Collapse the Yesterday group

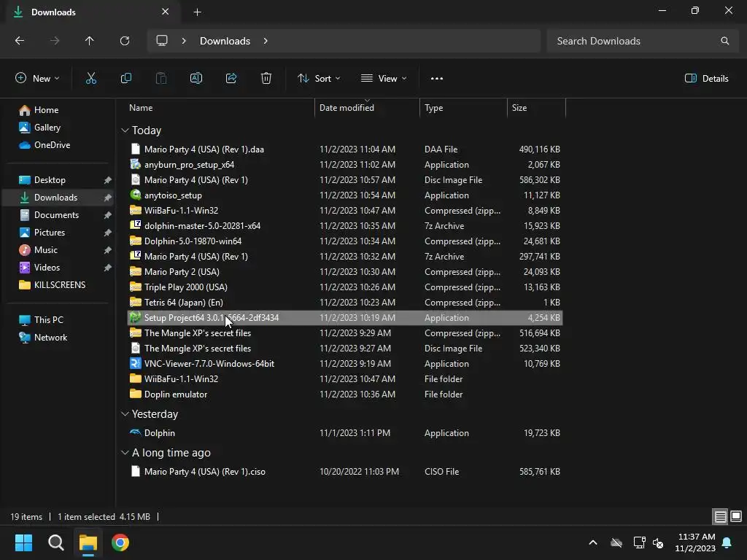(125, 414)
